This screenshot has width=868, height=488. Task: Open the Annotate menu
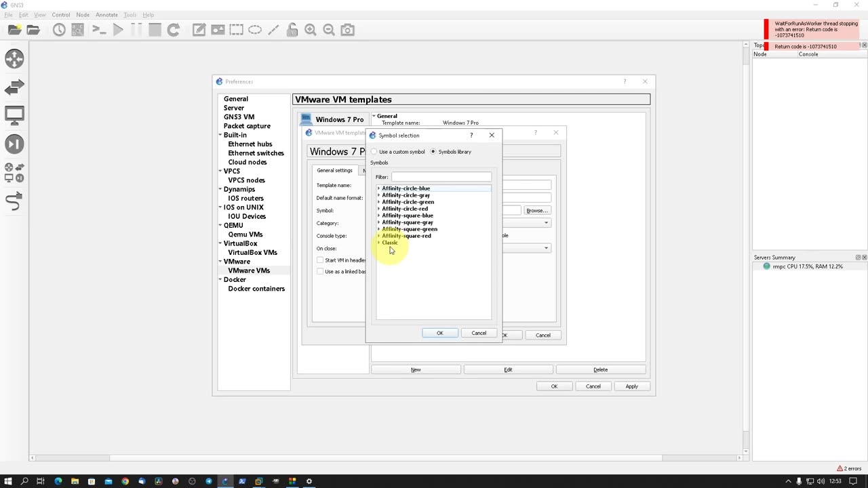(x=106, y=14)
